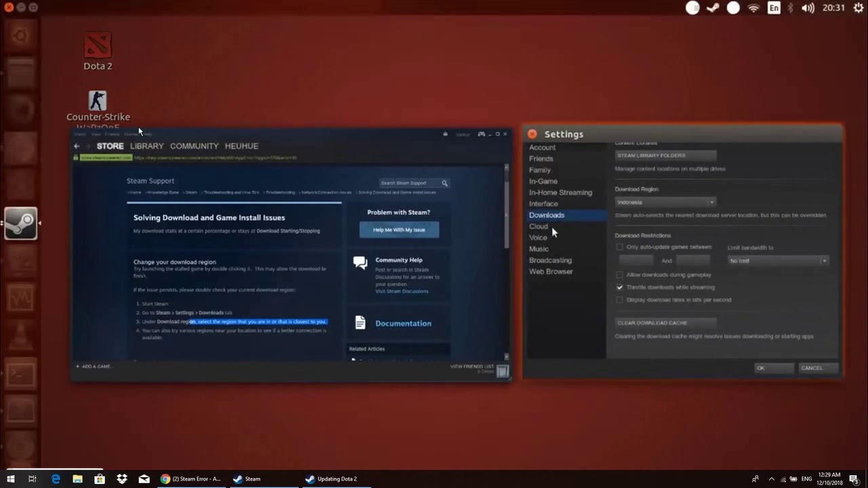Click the Steam page vertical scrollbar

click(507, 262)
